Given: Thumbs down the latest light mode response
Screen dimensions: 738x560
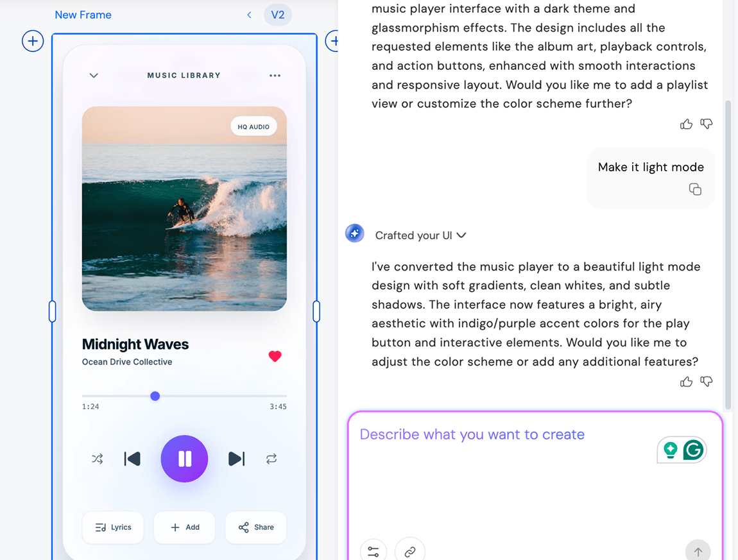Looking at the screenshot, I should [707, 382].
